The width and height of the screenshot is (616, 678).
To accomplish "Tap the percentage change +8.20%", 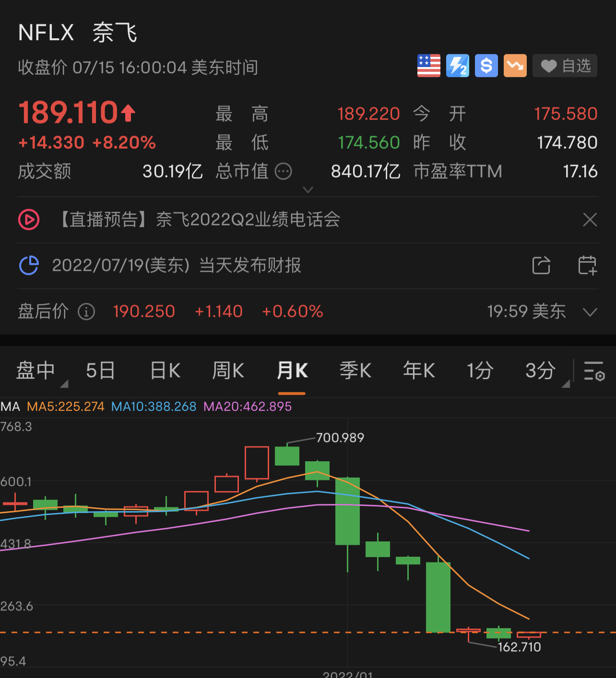I will click(x=124, y=142).
